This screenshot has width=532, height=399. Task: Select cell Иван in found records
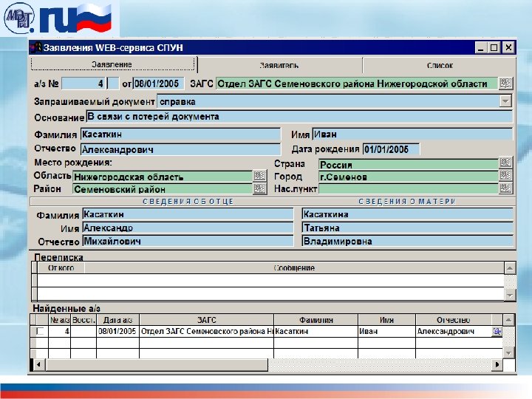click(386, 332)
